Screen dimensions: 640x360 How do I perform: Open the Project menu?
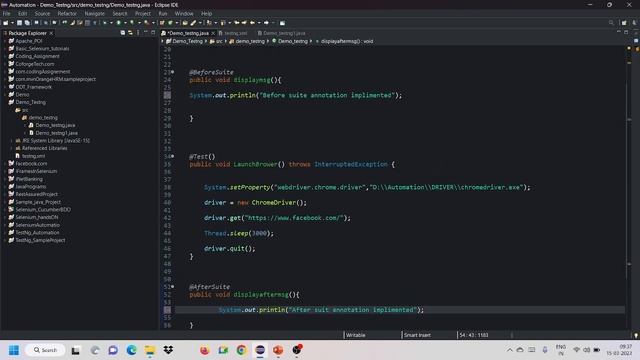click(x=143, y=13)
